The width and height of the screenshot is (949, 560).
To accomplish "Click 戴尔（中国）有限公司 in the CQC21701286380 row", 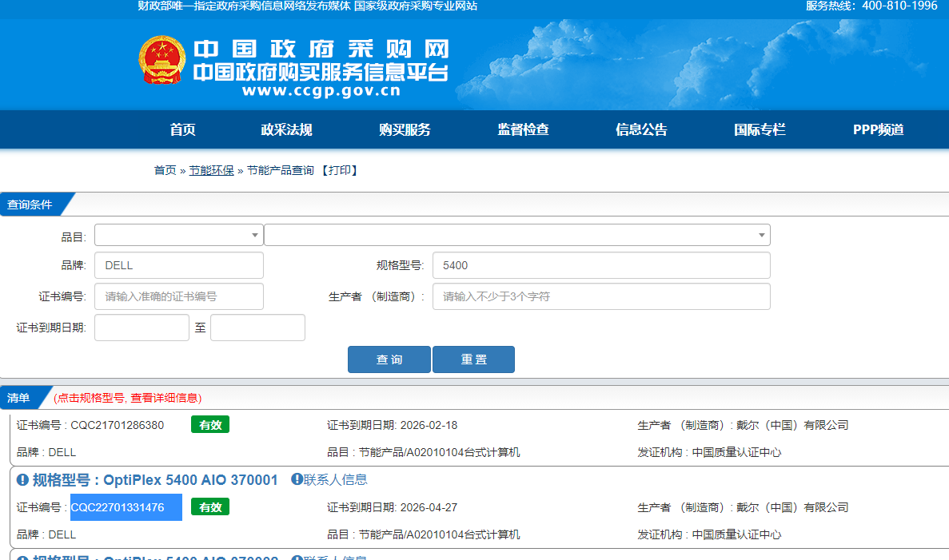I will (x=792, y=425).
